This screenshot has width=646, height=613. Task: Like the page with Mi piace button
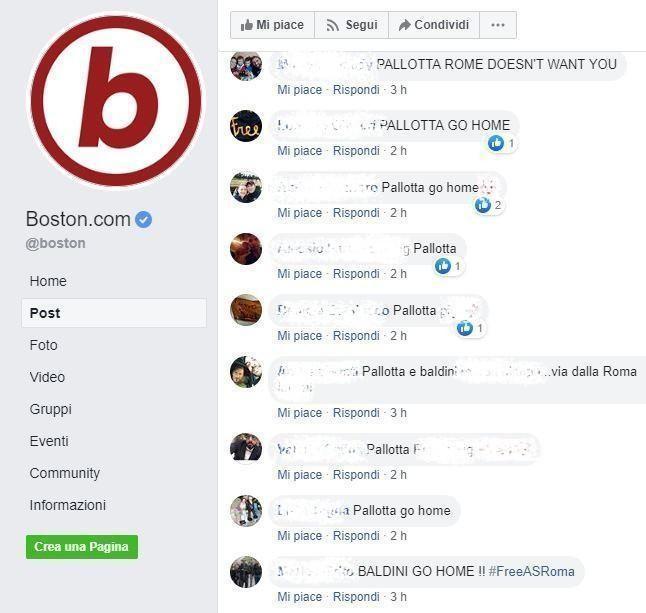[272, 25]
